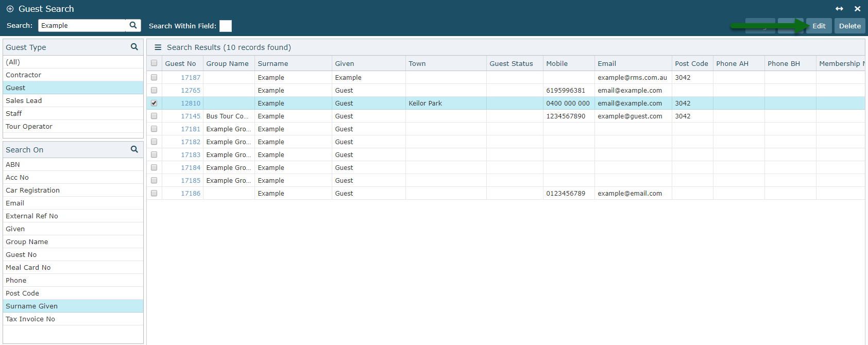The image size is (868, 345).
Task: Choose Meal Card No search option
Action: [73, 267]
